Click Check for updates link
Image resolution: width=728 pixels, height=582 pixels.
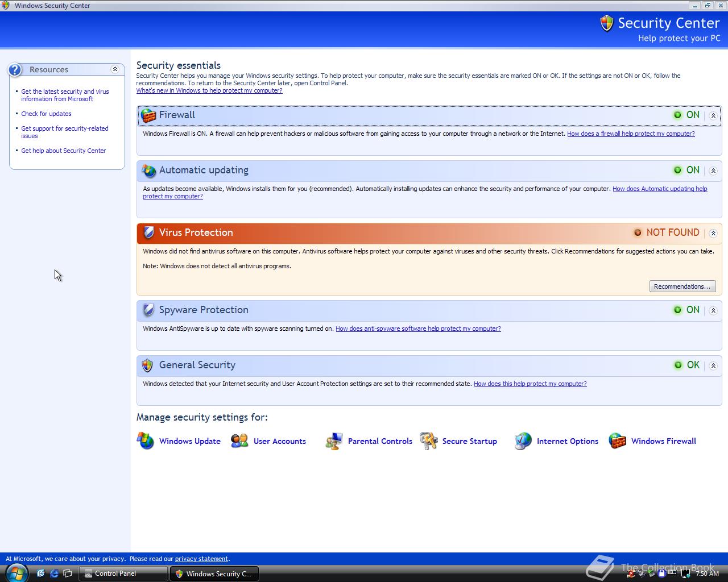pyautogui.click(x=46, y=114)
